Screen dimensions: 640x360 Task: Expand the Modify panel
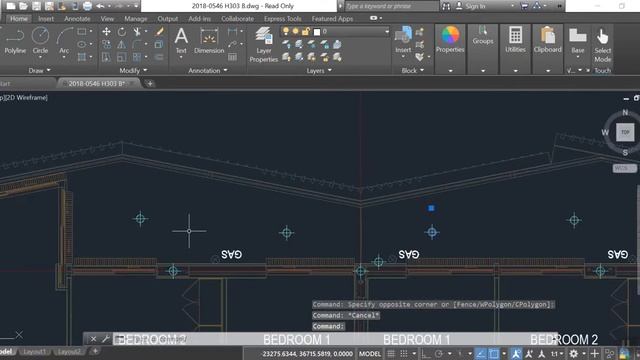pyautogui.click(x=133, y=71)
